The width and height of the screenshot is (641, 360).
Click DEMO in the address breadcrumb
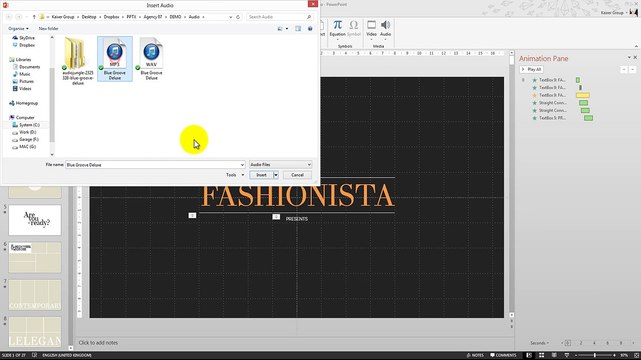coord(175,17)
